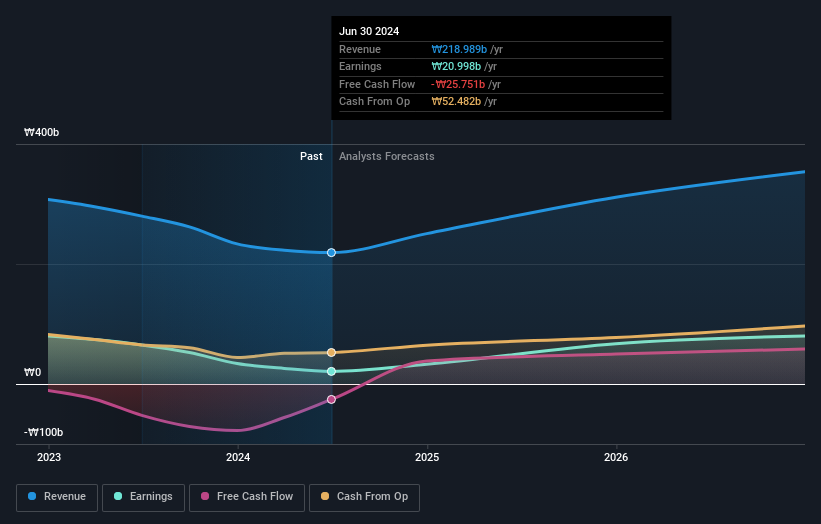Click the Free Cash Flow label in tooltip
This screenshot has height=524, width=821.
point(377,84)
